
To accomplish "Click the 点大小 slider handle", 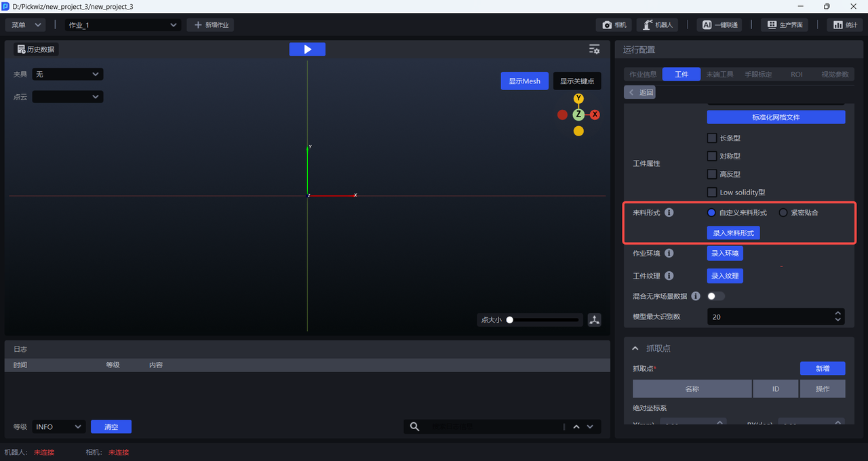I will click(510, 320).
